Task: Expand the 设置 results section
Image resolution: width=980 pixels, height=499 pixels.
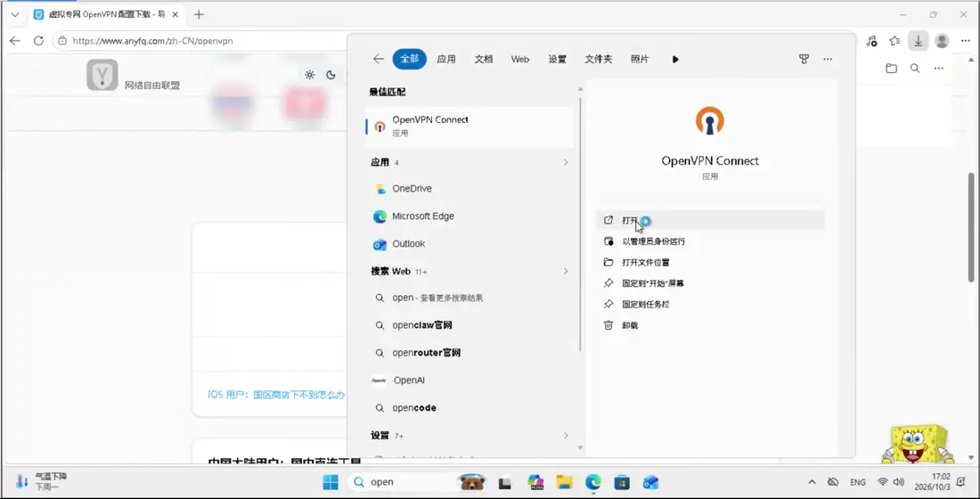Action: [x=565, y=435]
